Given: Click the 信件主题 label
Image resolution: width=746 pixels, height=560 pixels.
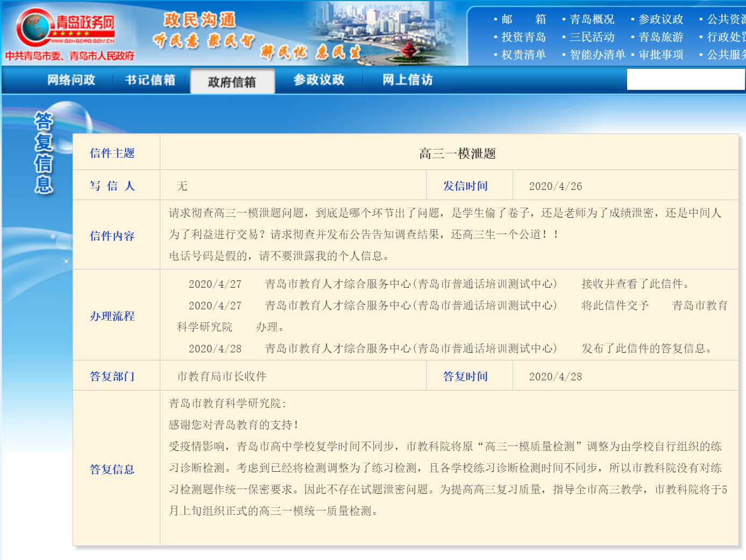Looking at the screenshot, I should click(x=112, y=153).
